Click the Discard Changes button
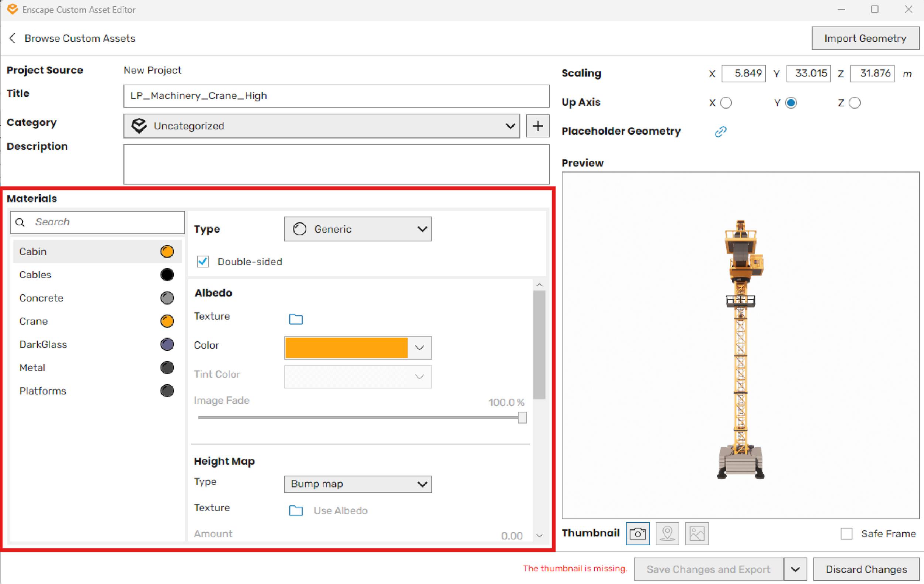The width and height of the screenshot is (924, 584). 866,569
